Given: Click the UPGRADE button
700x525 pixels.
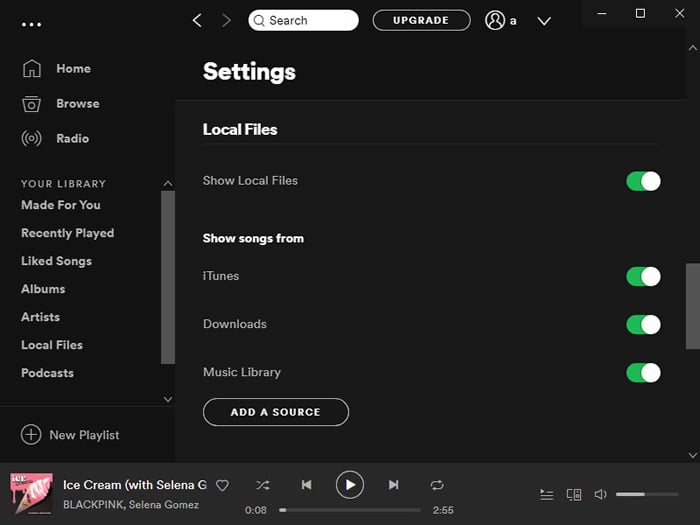Looking at the screenshot, I should pos(421,20).
